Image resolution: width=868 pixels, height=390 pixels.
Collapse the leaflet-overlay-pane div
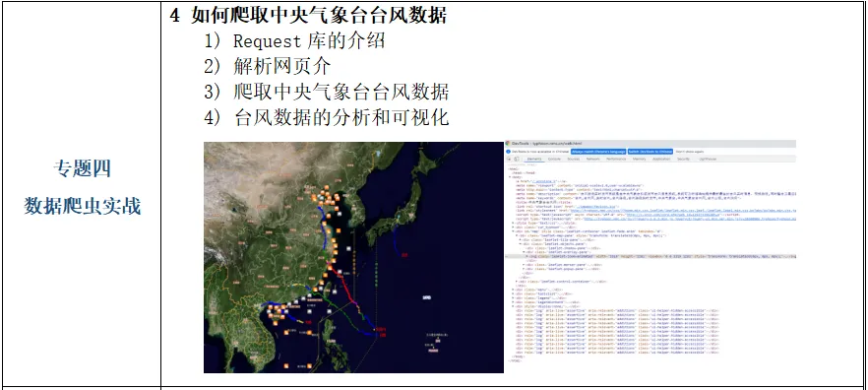pyautogui.click(x=524, y=252)
